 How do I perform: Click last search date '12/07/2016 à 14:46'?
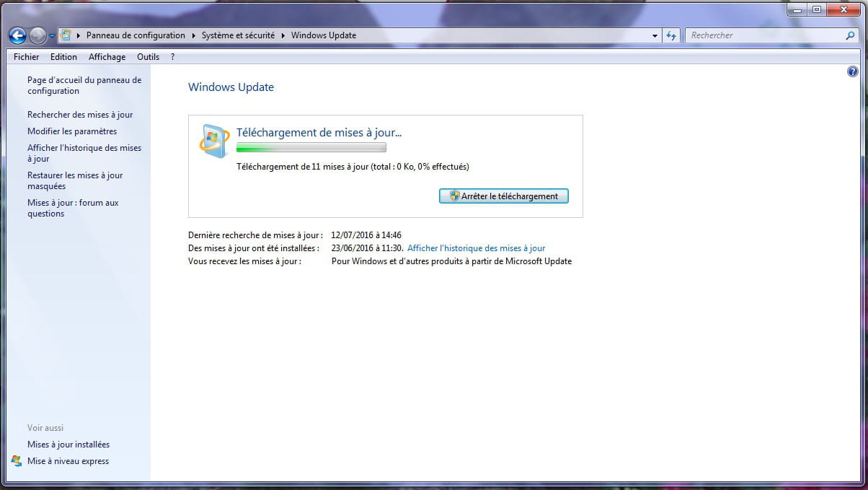(366, 235)
